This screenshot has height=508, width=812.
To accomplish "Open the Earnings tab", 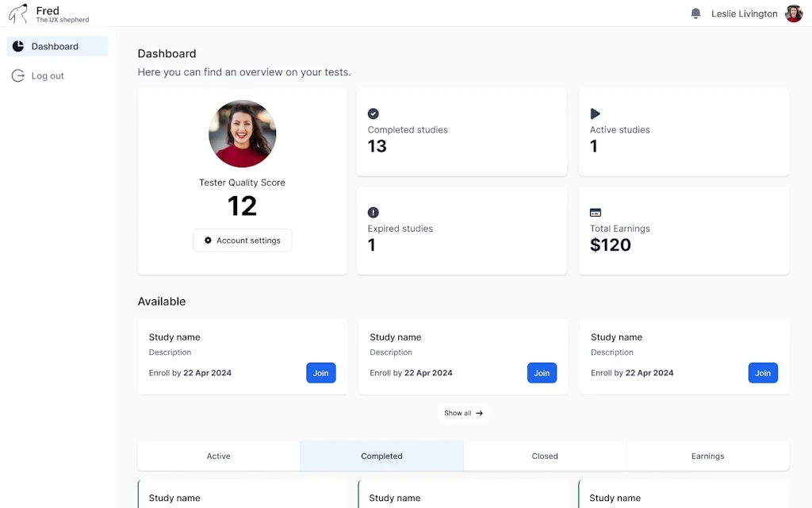I will click(707, 456).
